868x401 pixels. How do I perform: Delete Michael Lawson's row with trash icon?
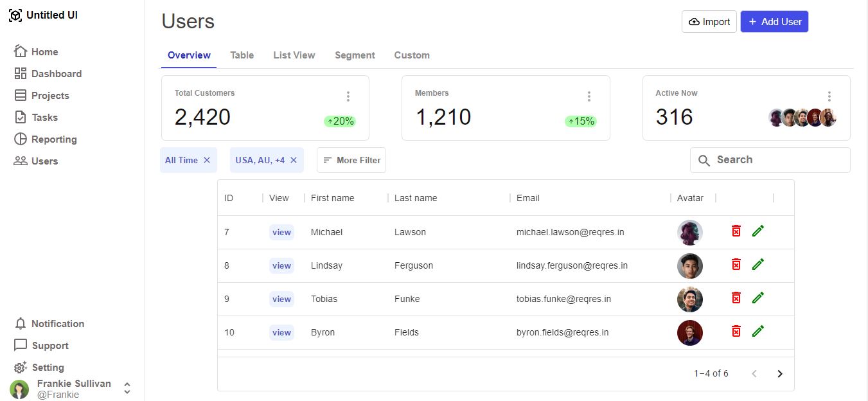click(736, 231)
